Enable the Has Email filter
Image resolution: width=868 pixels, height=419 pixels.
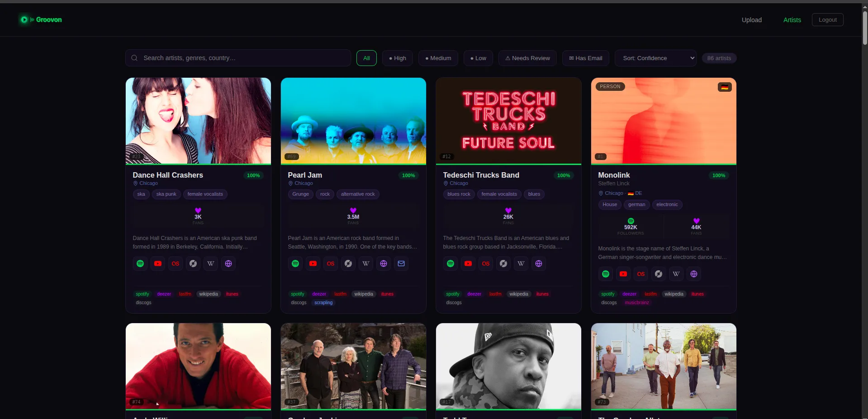(x=585, y=58)
